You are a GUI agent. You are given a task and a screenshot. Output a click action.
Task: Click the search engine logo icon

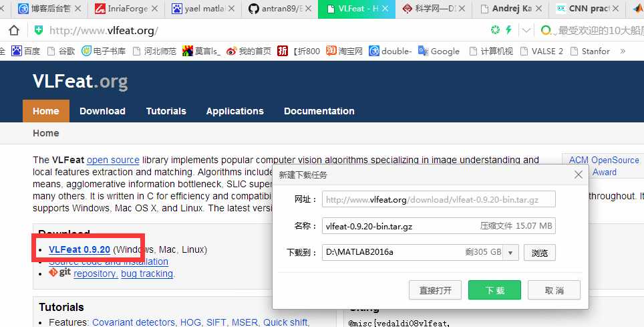(x=546, y=30)
